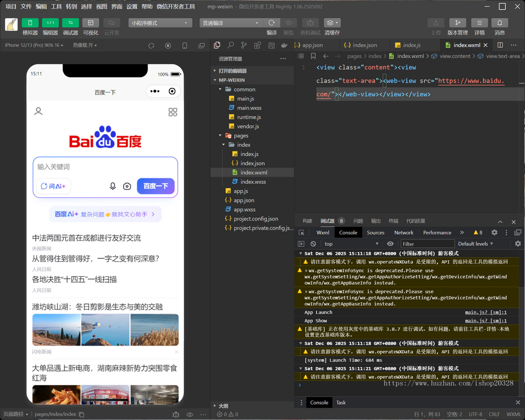Click the 百度一下 search button in simulator

pyautogui.click(x=156, y=186)
